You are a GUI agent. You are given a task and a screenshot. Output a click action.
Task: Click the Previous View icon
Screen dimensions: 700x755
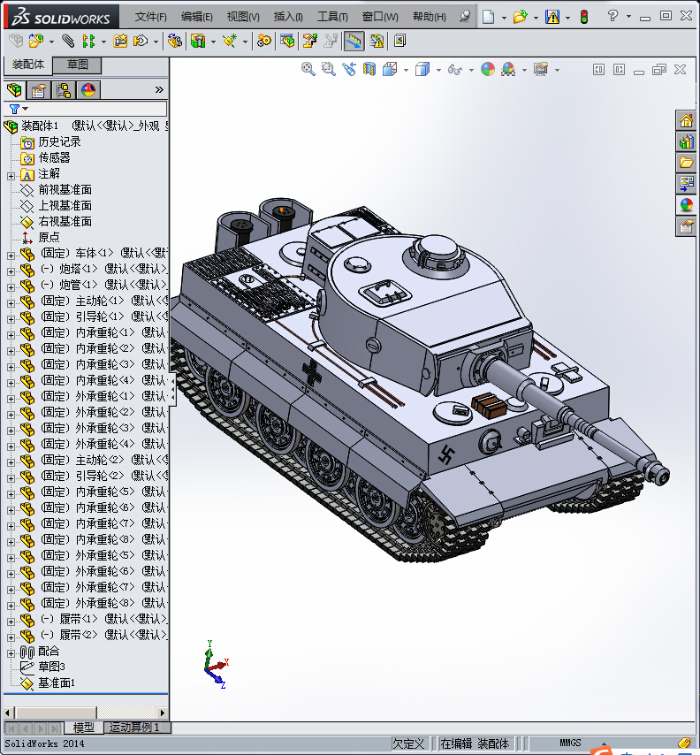[x=349, y=69]
